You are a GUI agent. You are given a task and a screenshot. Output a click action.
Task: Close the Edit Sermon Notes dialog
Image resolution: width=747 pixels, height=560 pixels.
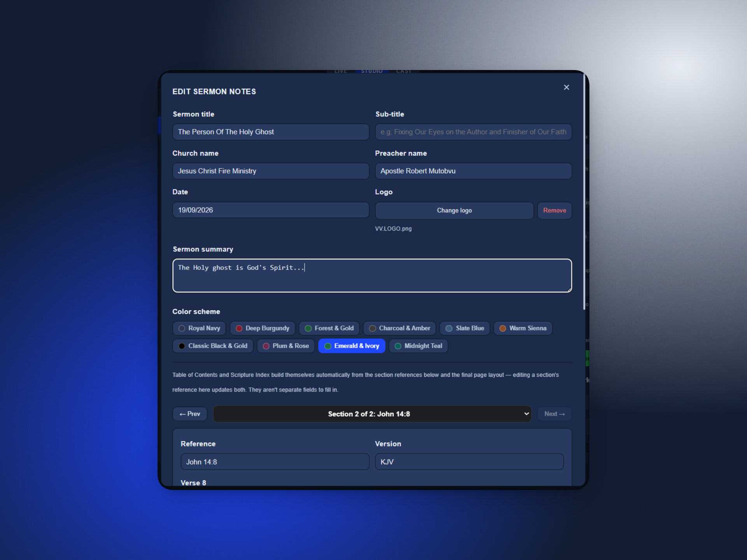[x=566, y=87]
